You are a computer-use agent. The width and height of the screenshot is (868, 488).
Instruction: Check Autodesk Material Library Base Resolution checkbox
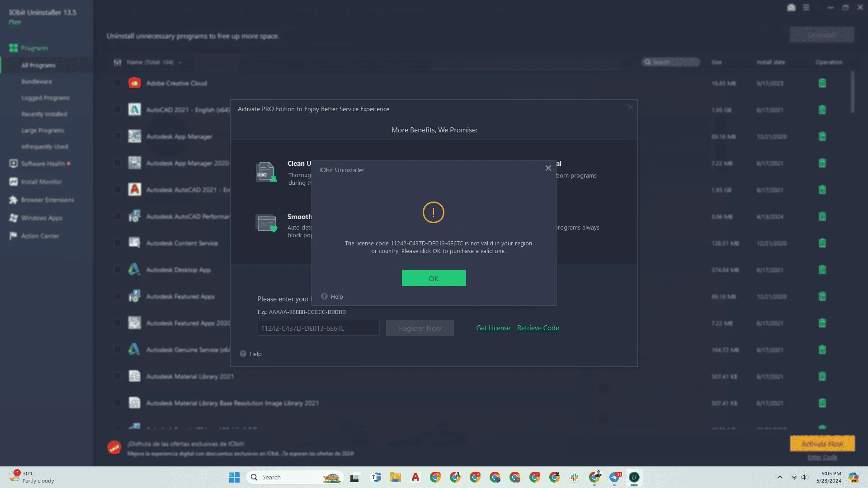click(x=117, y=403)
